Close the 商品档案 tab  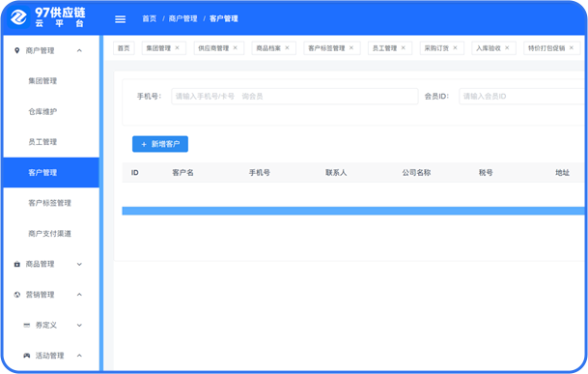(288, 47)
